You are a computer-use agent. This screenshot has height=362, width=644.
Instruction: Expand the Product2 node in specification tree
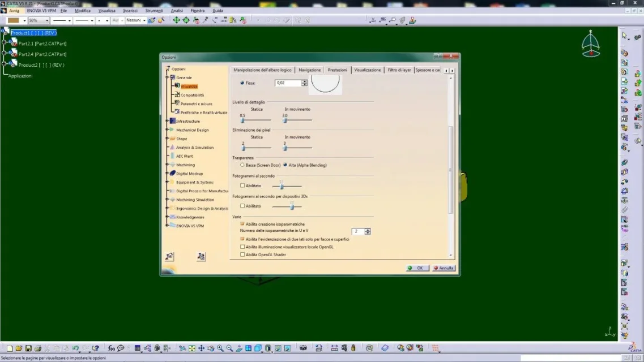4,64
